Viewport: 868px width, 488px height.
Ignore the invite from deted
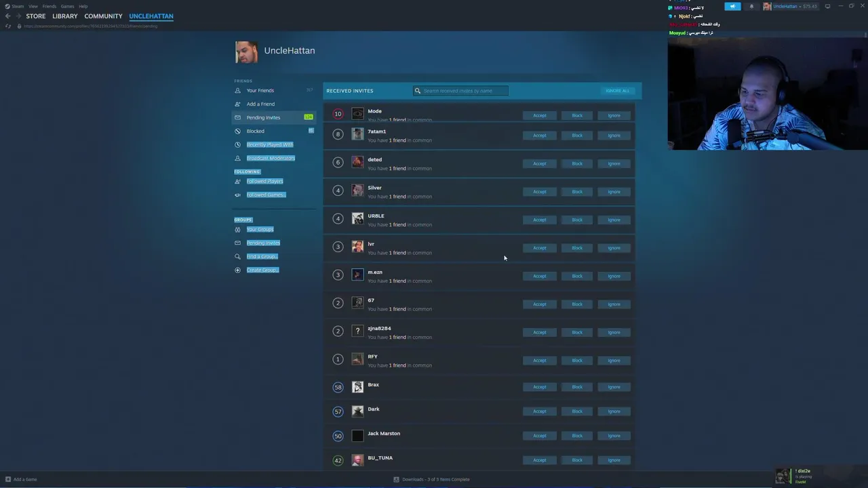click(614, 163)
